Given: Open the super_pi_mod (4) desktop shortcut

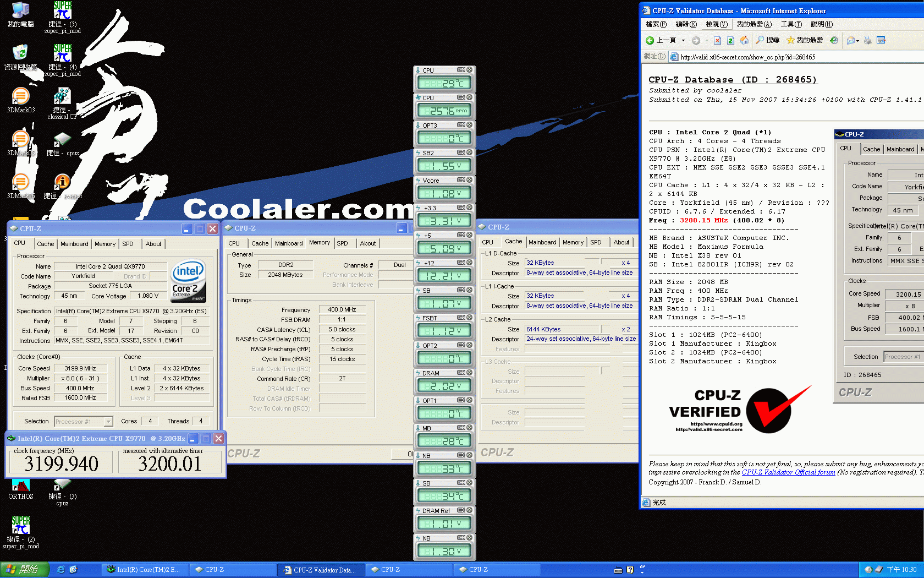Looking at the screenshot, I should 63,61.
